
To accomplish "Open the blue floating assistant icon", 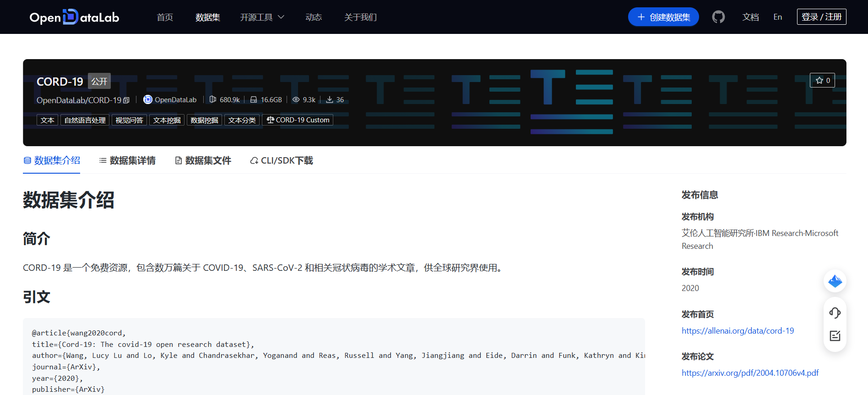I will (x=835, y=281).
